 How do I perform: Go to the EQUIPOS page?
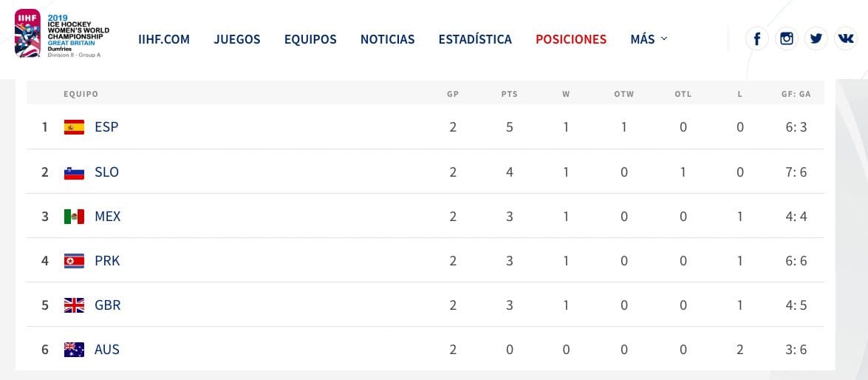pos(310,39)
